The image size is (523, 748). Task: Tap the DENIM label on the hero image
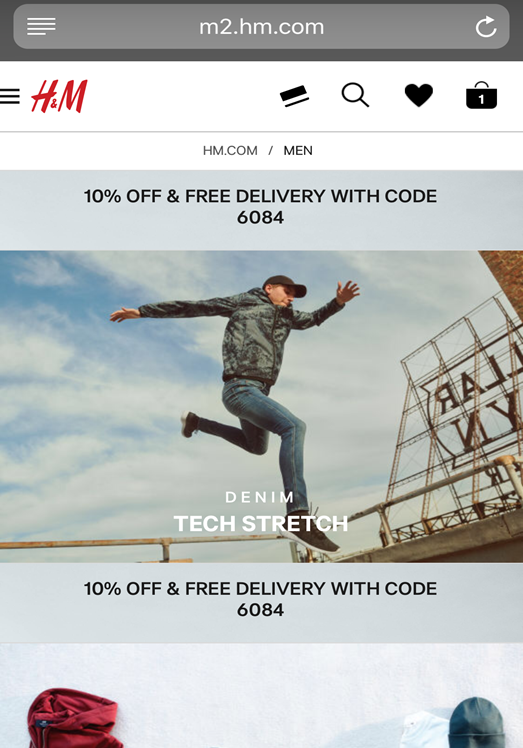click(x=260, y=497)
